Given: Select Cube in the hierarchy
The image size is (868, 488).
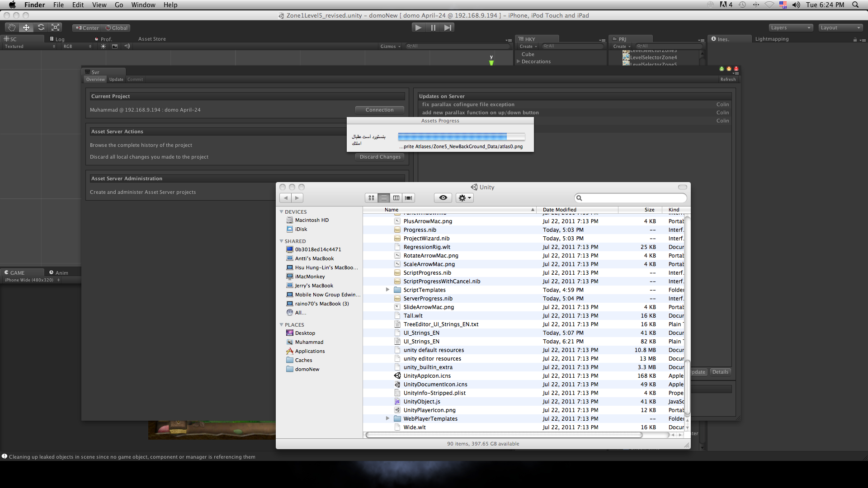Looking at the screenshot, I should click(528, 54).
